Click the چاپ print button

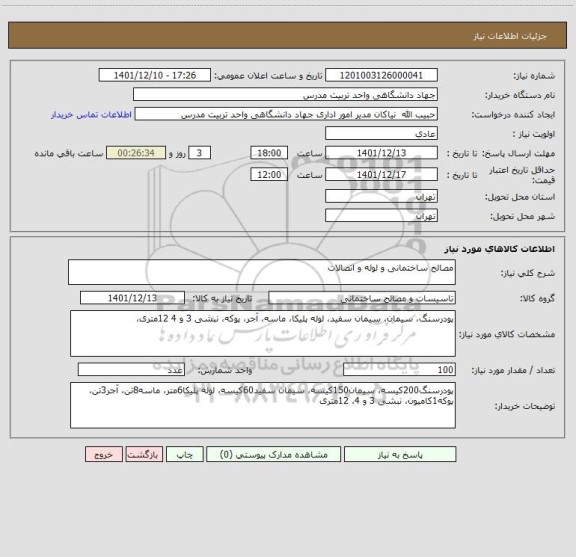185,454
